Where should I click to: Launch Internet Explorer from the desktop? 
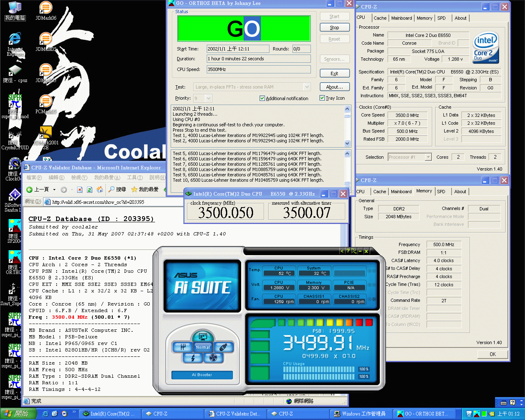pyautogui.click(x=15, y=44)
